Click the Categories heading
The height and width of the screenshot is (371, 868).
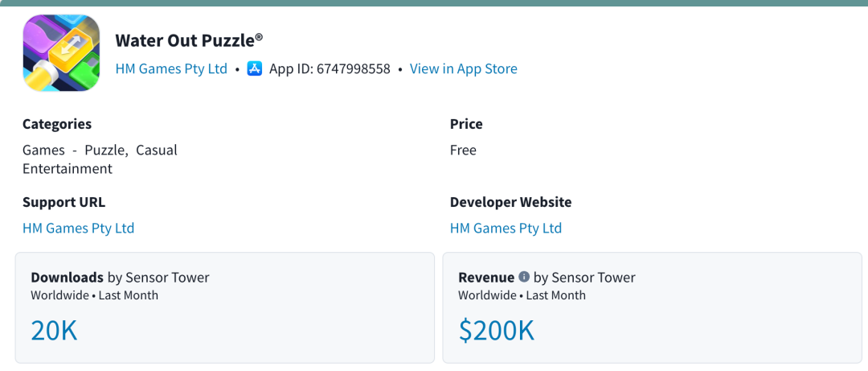(x=57, y=124)
